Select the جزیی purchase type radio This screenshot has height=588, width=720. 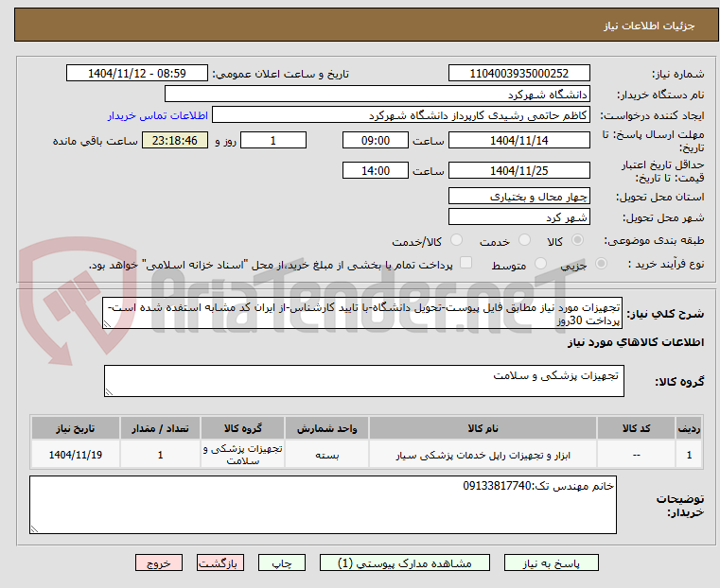601,264
